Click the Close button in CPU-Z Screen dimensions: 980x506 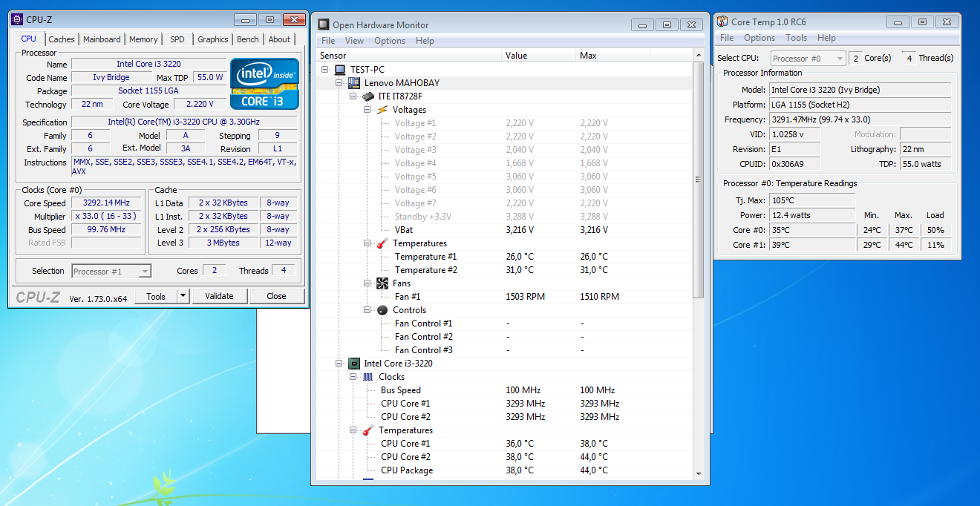(x=276, y=296)
